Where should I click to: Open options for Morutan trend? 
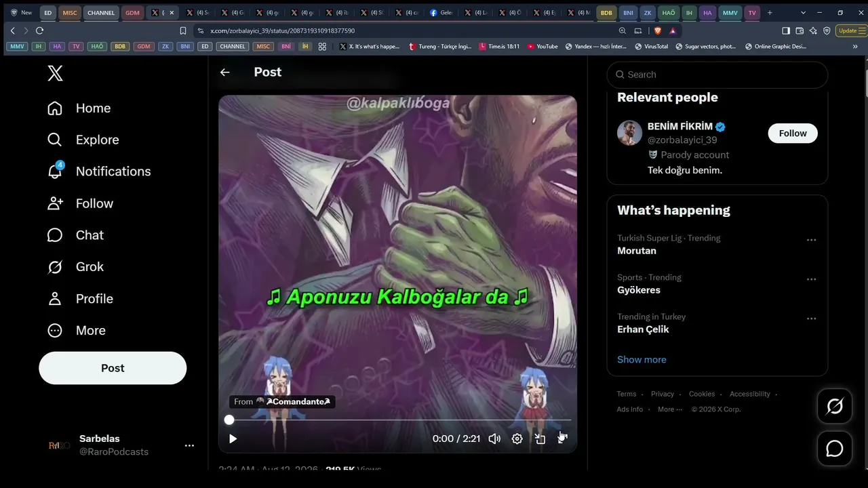[811, 240]
